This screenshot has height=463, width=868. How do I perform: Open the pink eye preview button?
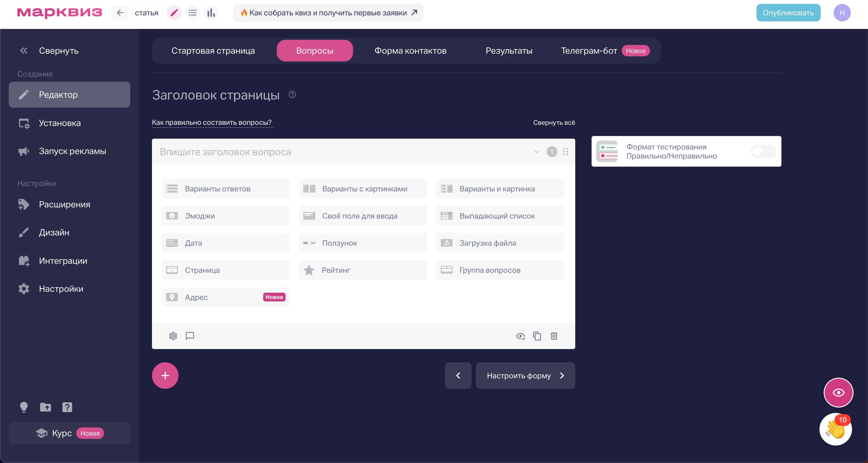pos(838,392)
